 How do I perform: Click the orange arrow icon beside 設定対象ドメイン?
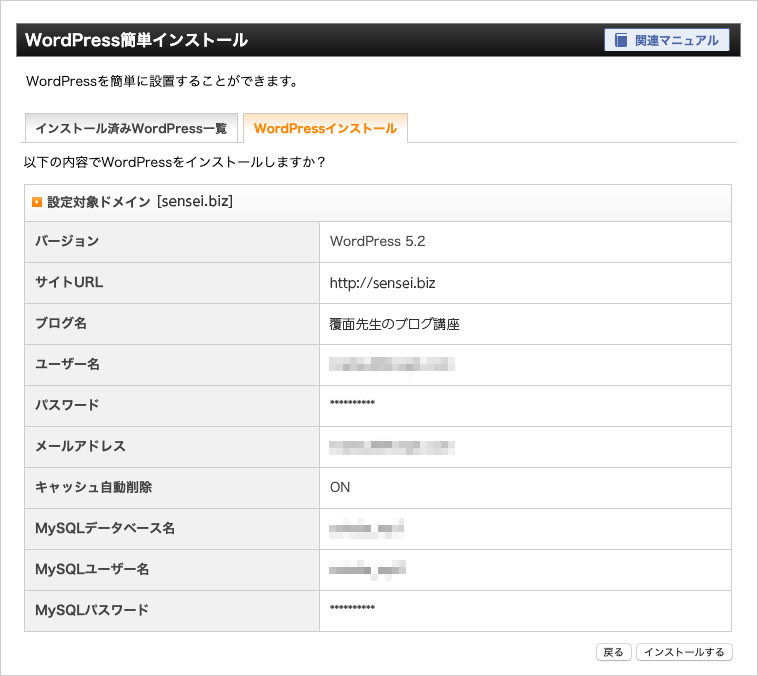[37, 202]
